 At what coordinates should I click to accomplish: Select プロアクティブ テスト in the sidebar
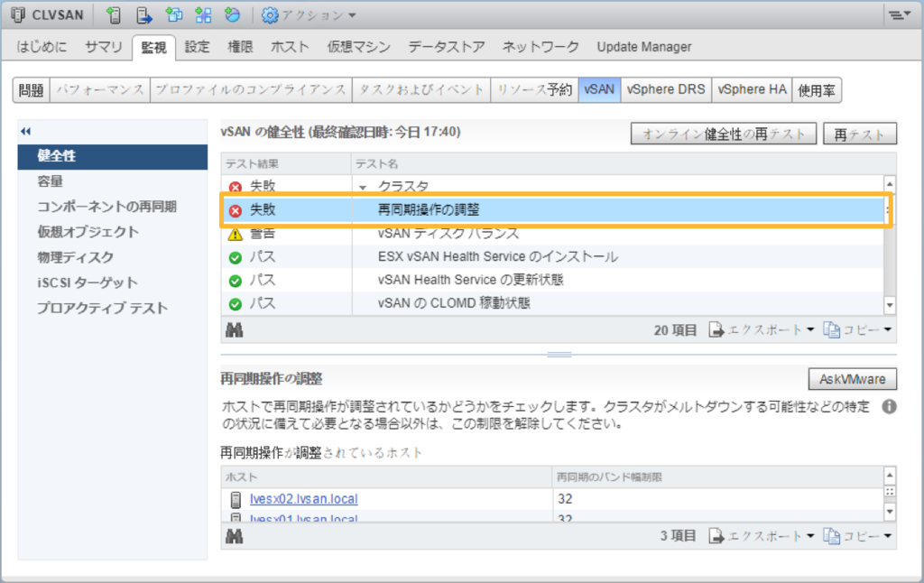tap(113, 309)
